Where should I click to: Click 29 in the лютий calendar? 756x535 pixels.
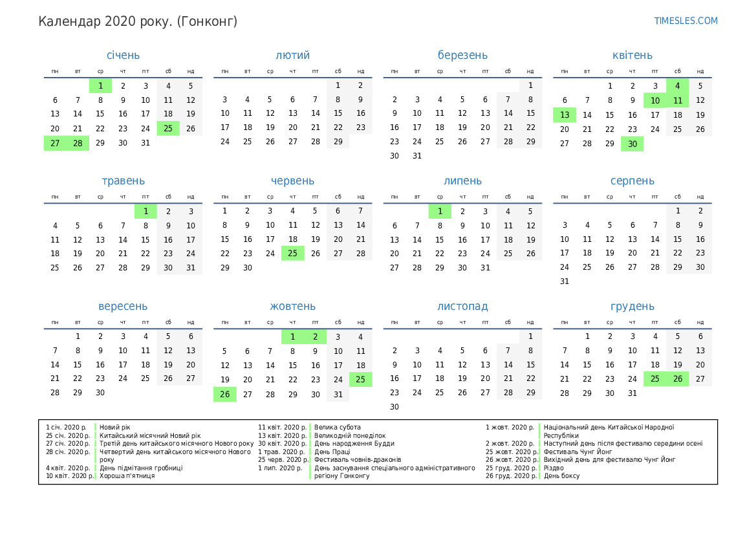(x=338, y=142)
